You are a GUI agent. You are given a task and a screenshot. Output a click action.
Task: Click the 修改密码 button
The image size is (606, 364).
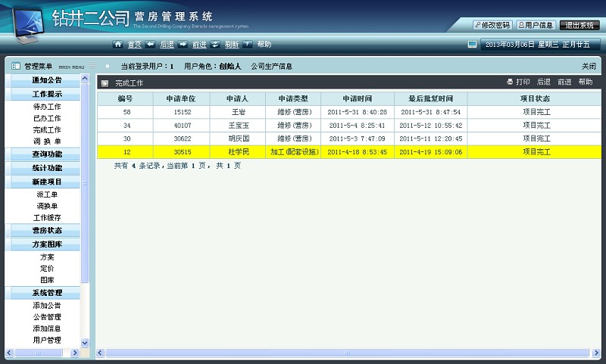point(492,25)
